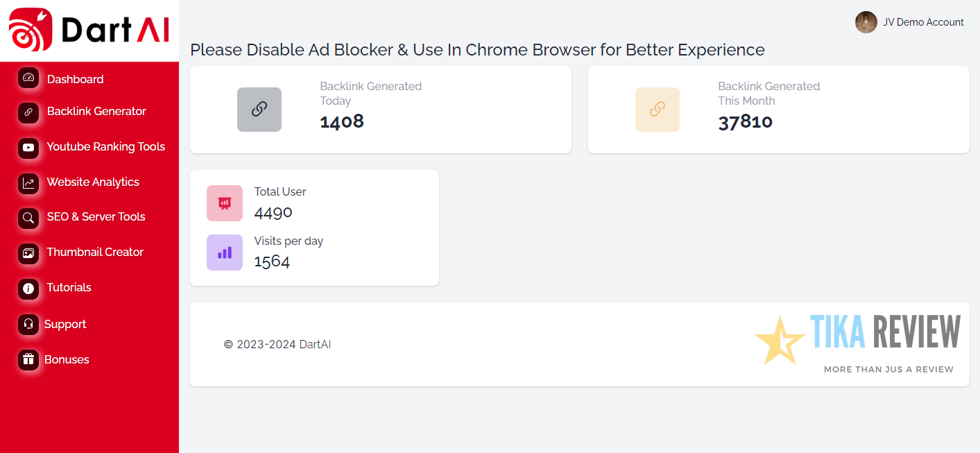The width and height of the screenshot is (980, 453).
Task: Click the Website Analytics chart icon
Action: click(28, 183)
